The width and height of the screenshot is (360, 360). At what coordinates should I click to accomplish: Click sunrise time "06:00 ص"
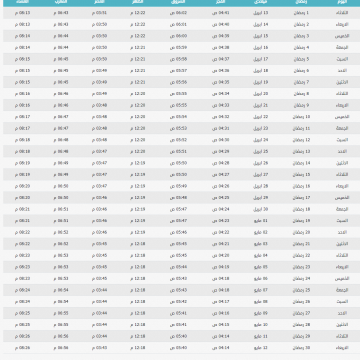point(178,36)
